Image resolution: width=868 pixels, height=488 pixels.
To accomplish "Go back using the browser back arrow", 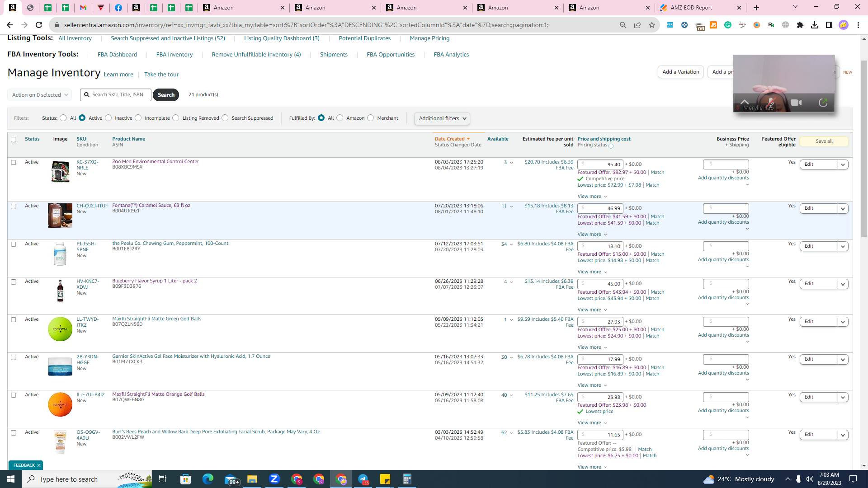I will coord(10,25).
